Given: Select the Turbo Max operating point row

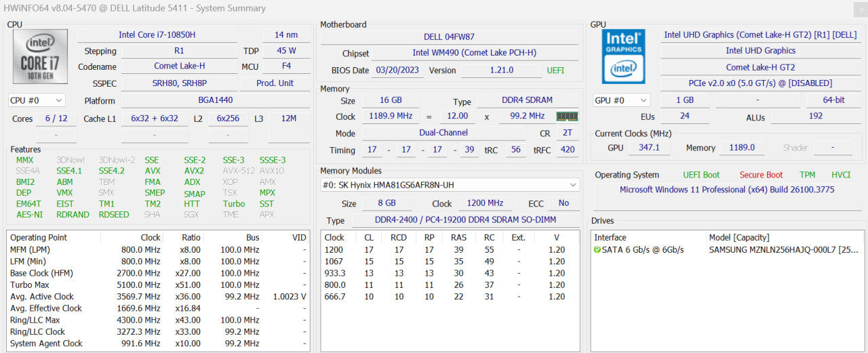Looking at the screenshot, I should (158, 285).
